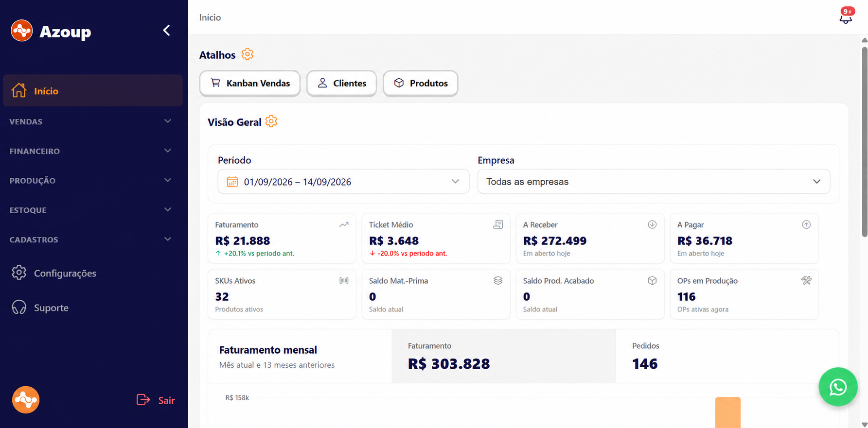868x428 pixels.
Task: Click the page vertical scrollbar thumb
Action: tap(865, 142)
